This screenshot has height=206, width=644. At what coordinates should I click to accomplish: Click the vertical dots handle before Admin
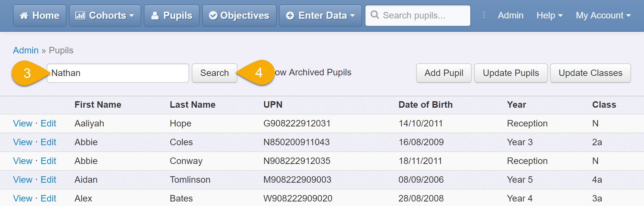click(x=484, y=15)
